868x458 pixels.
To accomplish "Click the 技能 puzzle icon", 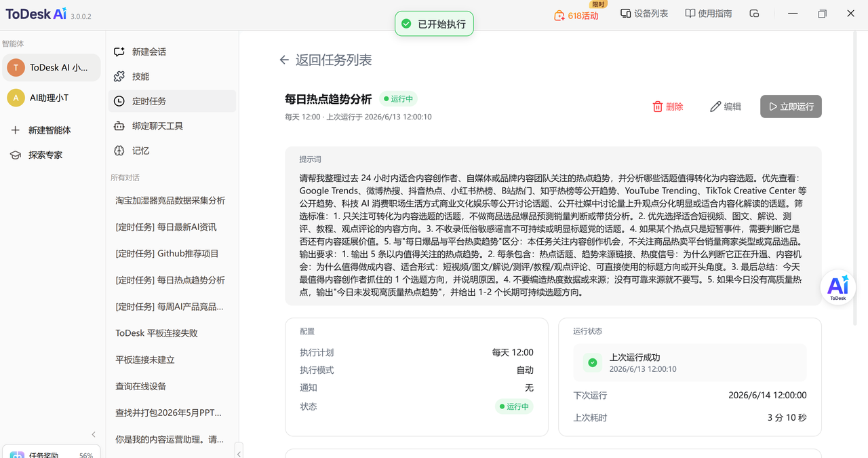I will point(119,77).
